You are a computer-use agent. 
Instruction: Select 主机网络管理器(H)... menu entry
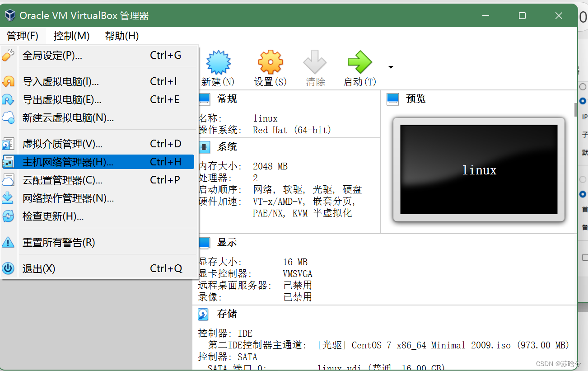98,162
